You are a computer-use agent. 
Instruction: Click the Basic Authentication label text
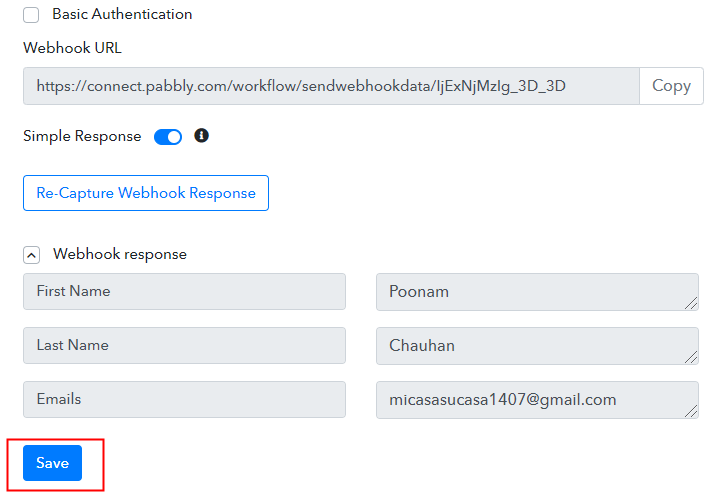click(122, 14)
